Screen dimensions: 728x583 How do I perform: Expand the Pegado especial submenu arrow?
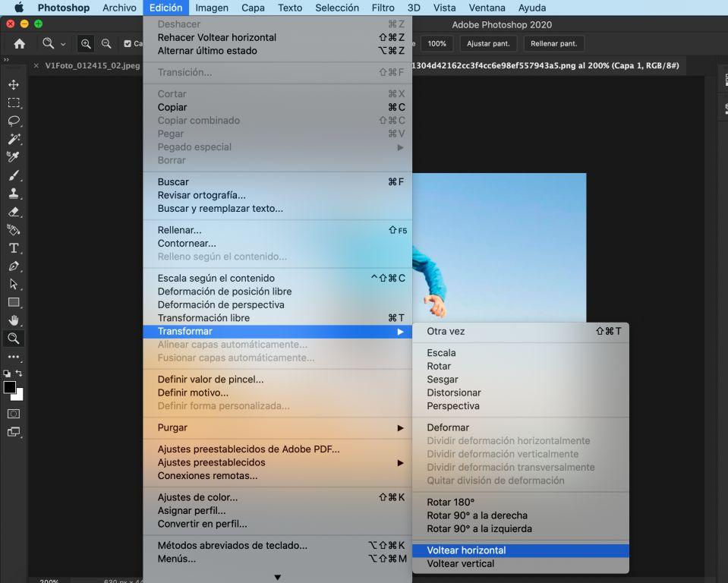coord(400,147)
